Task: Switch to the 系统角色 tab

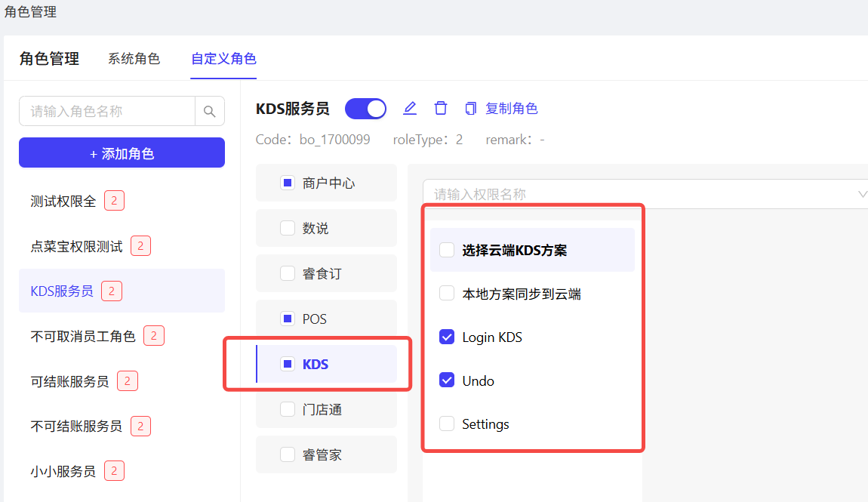Action: (134, 59)
